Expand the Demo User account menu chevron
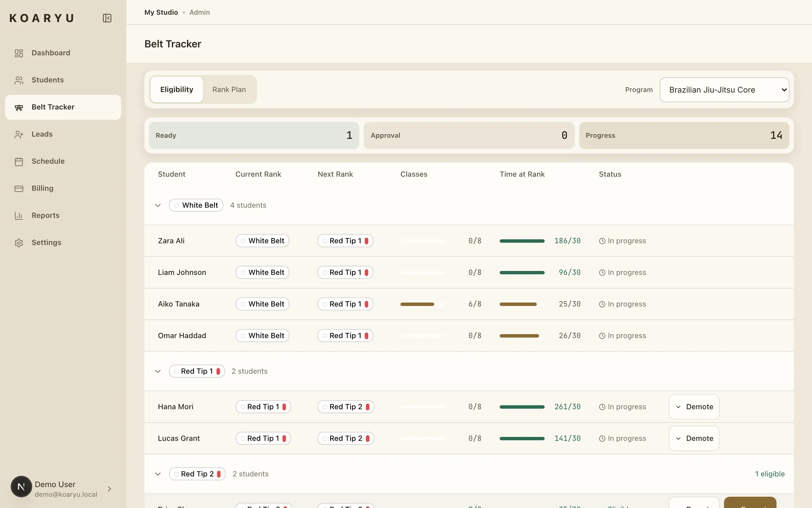The image size is (812, 508). click(109, 489)
